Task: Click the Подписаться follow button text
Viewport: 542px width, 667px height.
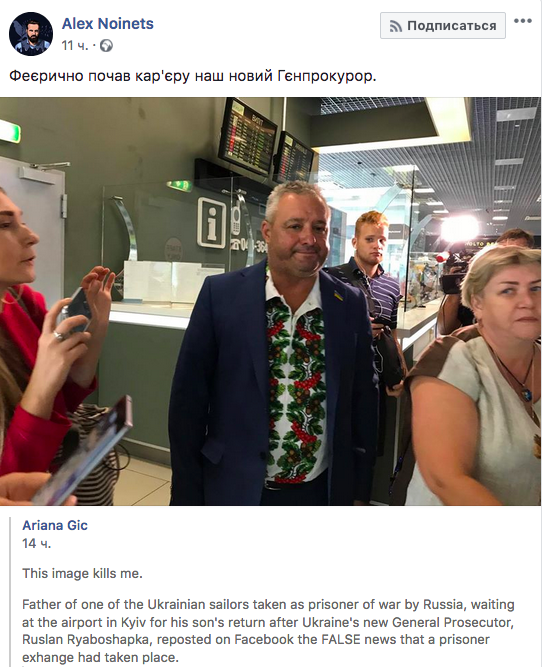Action: [x=451, y=26]
